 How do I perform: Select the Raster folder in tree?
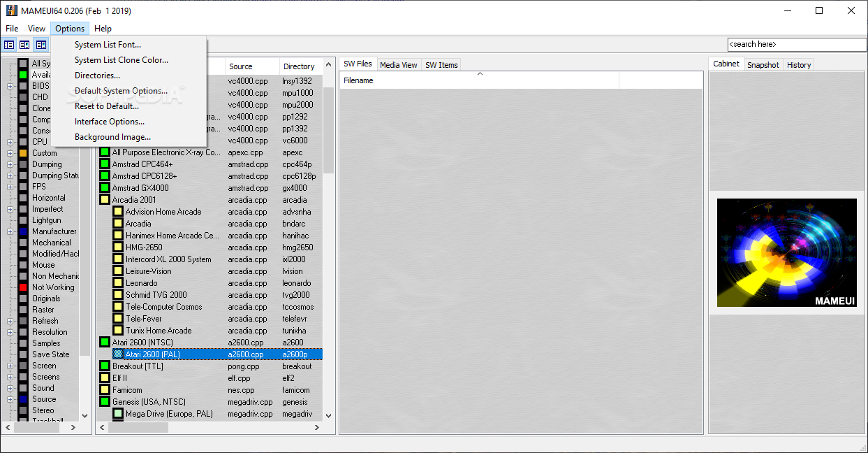pos(43,310)
